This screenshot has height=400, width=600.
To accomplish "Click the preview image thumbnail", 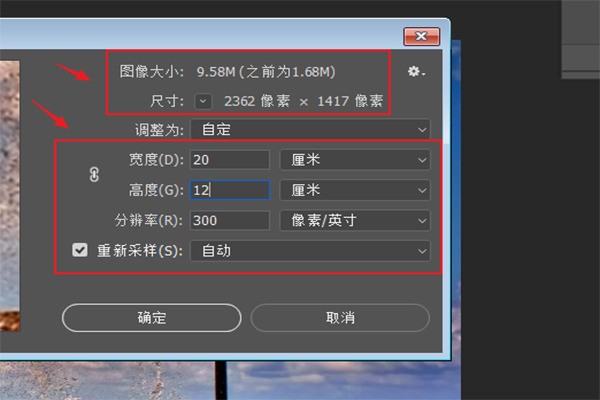I will [x=10, y=196].
